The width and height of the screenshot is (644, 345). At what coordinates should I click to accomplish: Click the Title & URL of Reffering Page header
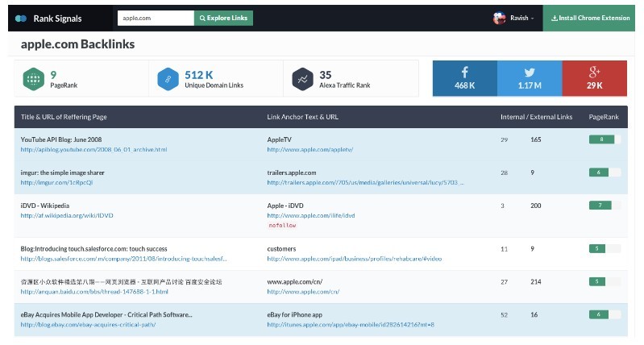click(x=64, y=117)
